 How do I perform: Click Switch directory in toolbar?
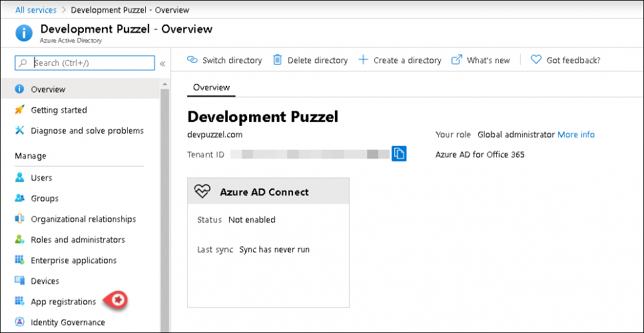pos(224,60)
